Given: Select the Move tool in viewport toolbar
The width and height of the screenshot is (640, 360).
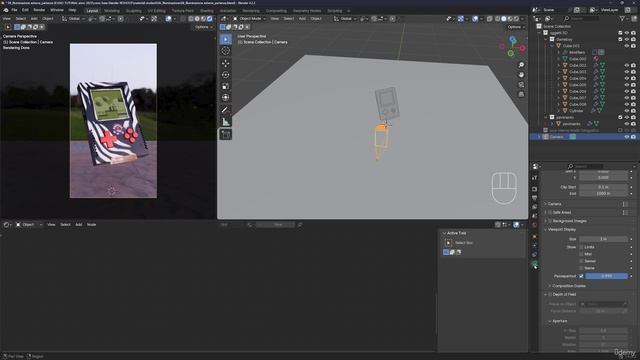Looking at the screenshot, I should (x=225, y=64).
